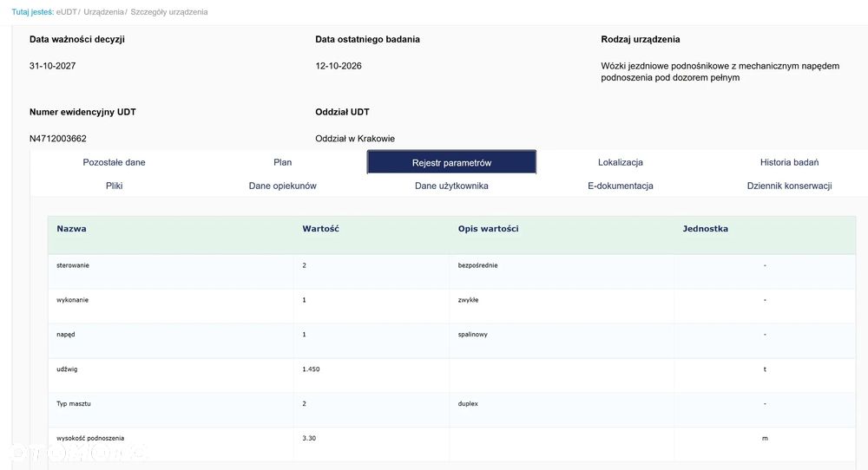Screen dimensions: 868x470
Task: Select the wykonanie row name
Action: 73,300
